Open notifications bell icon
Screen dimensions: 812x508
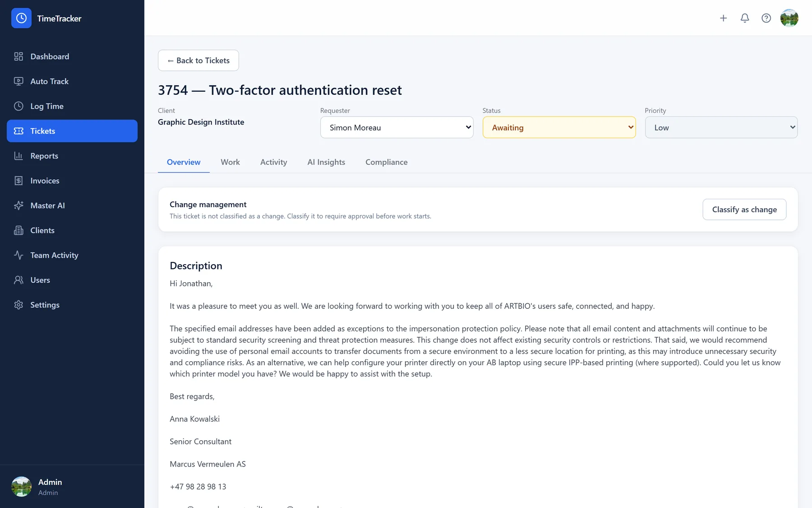point(745,18)
